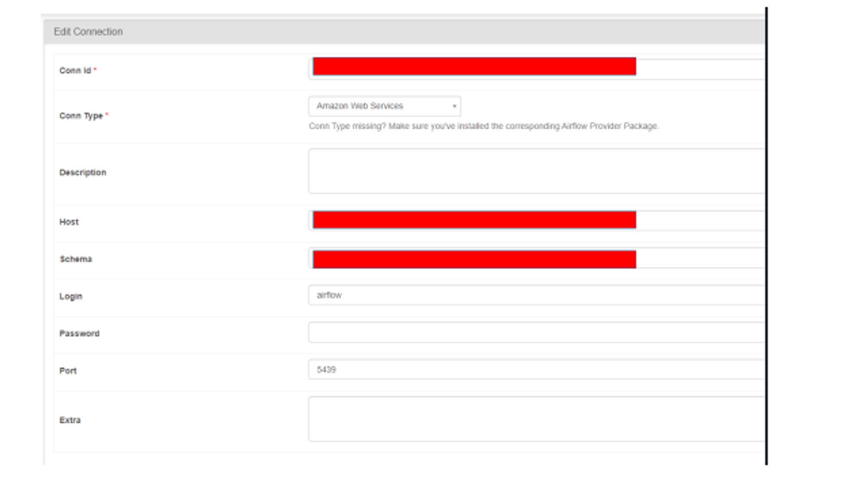The width and height of the screenshot is (868, 488).
Task: Click the Password label
Action: coord(79,334)
